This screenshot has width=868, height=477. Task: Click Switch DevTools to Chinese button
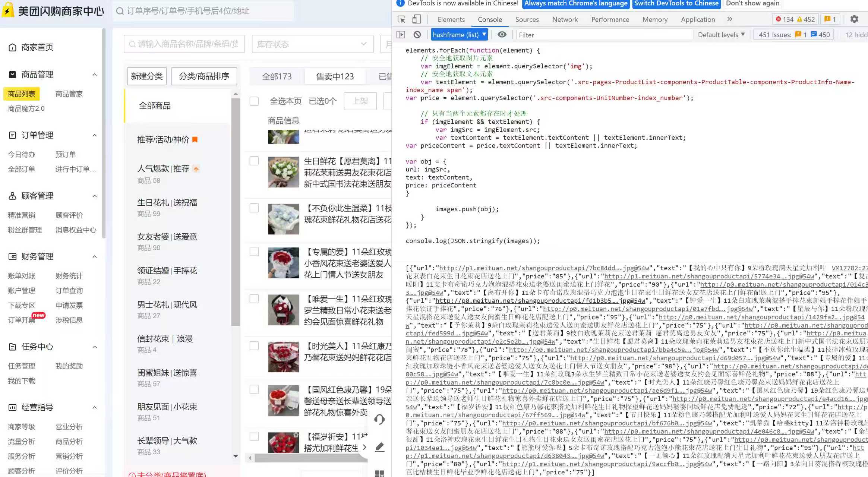point(676,4)
